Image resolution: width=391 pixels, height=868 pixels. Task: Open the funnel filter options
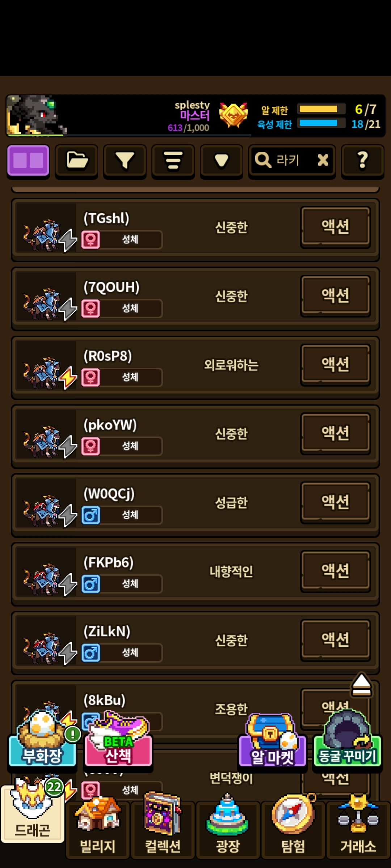click(x=125, y=161)
